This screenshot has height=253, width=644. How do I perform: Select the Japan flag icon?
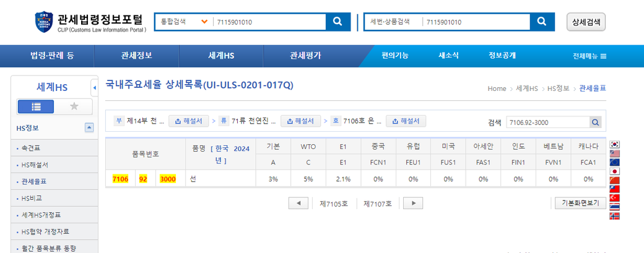[x=615, y=171]
